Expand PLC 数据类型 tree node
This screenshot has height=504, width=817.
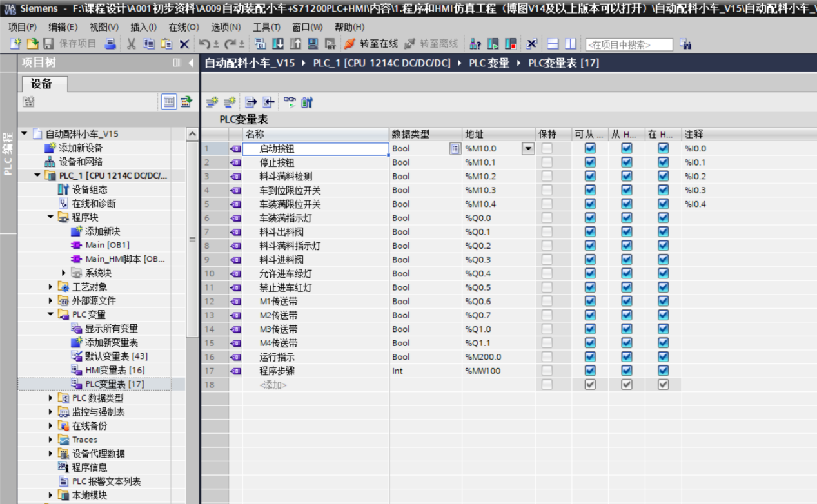pyautogui.click(x=51, y=398)
